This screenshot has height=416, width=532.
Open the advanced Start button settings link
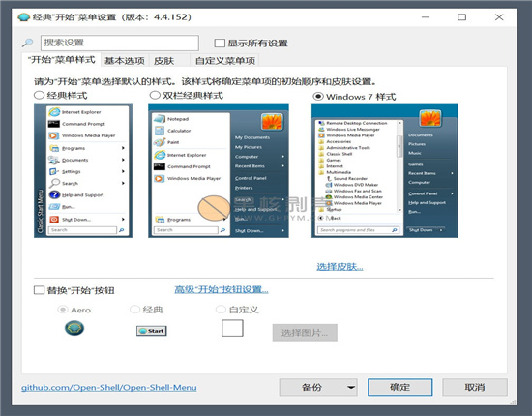click(222, 289)
